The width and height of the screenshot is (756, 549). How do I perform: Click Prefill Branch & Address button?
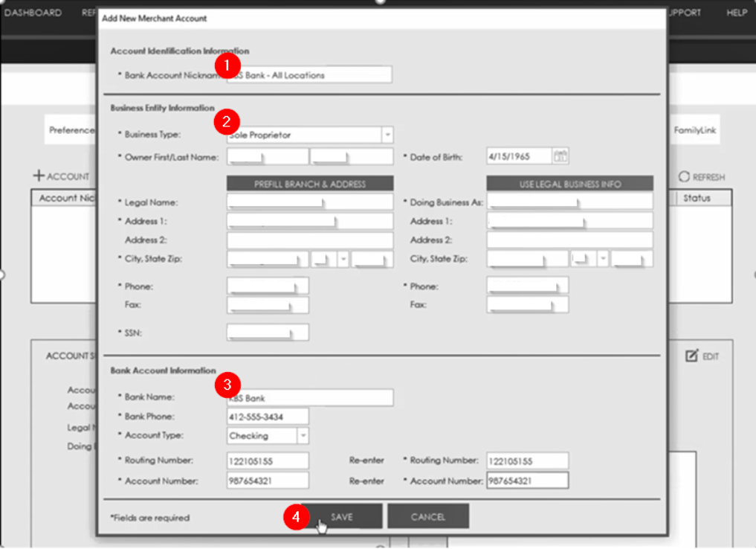tap(310, 184)
